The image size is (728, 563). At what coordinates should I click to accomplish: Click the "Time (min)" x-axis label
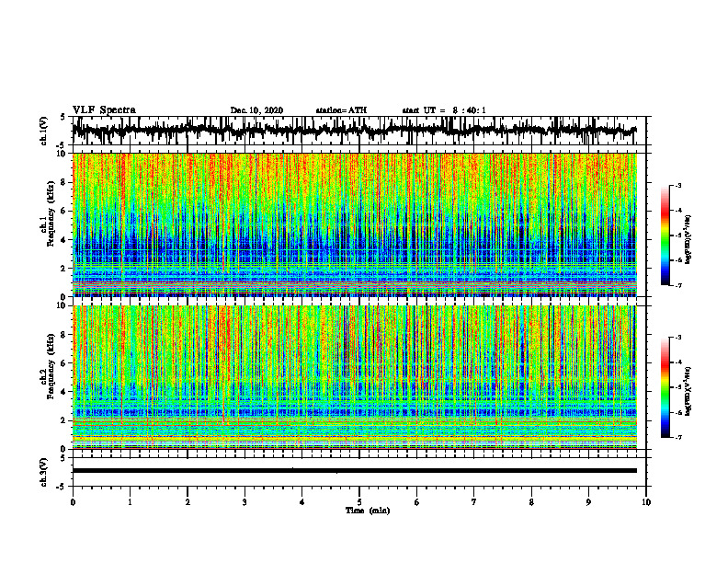click(368, 511)
